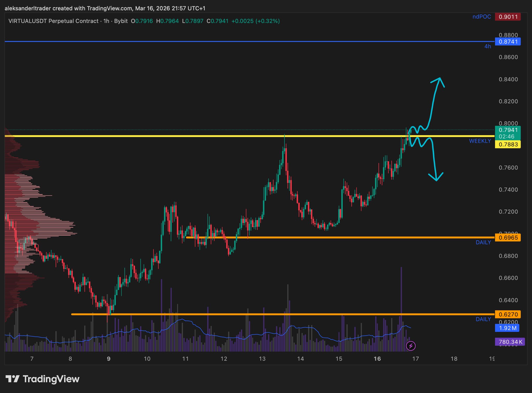
Task: Click the orange 0.6965 daily price label
Action: click(x=508, y=237)
